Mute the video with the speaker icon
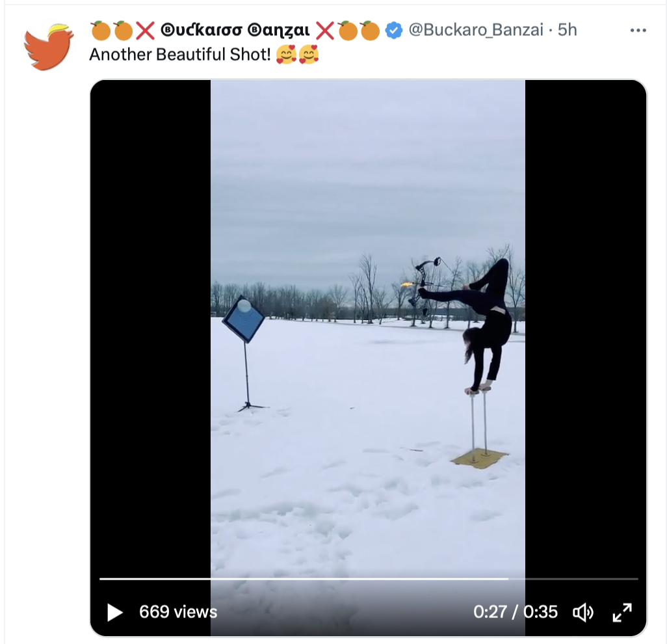The image size is (667, 644). coord(582,612)
